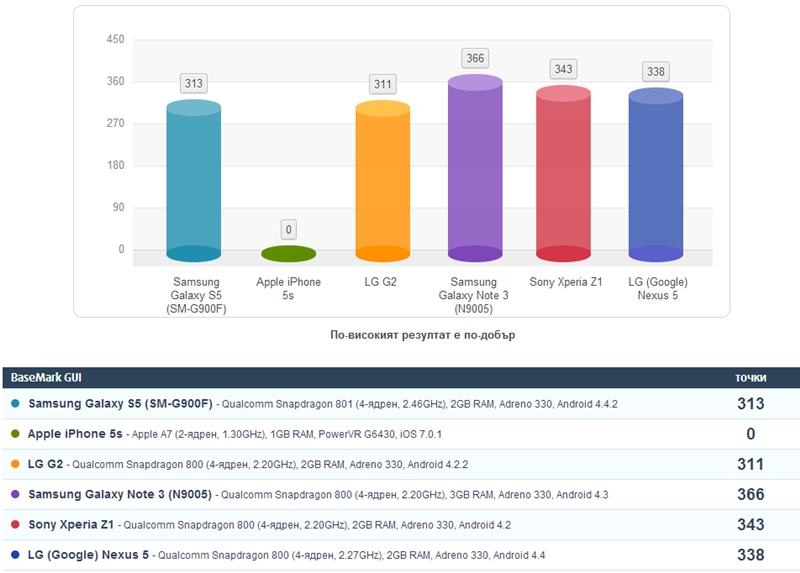Click the green Apple iPhone 5s disc
This screenshot has height=573, width=800.
click(x=288, y=254)
